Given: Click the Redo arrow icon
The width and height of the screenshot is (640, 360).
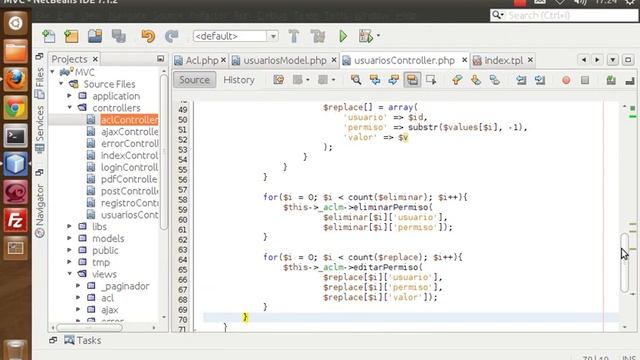Looking at the screenshot, I should [171, 36].
